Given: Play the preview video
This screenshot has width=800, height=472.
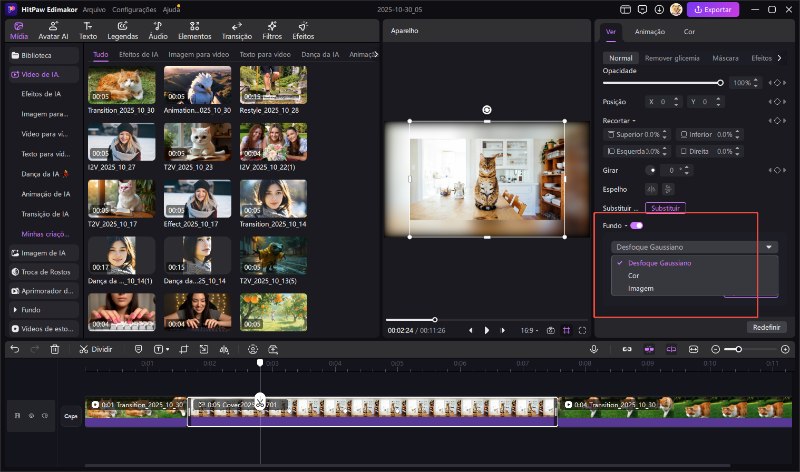Looking at the screenshot, I should (x=487, y=331).
